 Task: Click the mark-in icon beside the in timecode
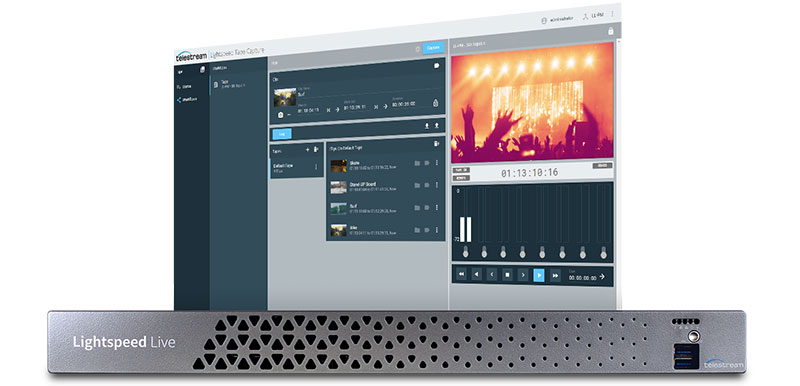click(x=328, y=109)
